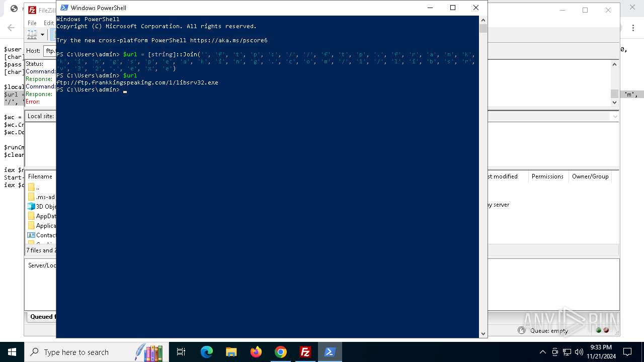Select the 3D Objects folder in FileZilla
This screenshot has height=362, width=644.
(41, 206)
